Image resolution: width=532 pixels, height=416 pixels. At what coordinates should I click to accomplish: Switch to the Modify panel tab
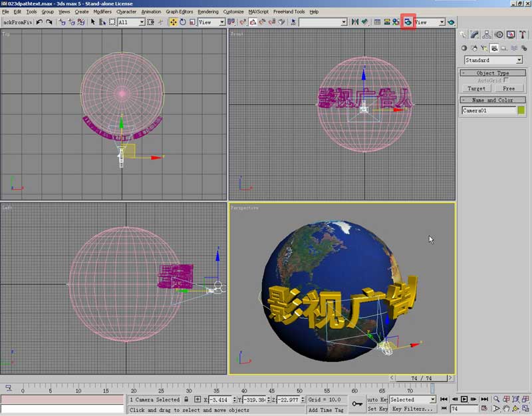coord(475,35)
